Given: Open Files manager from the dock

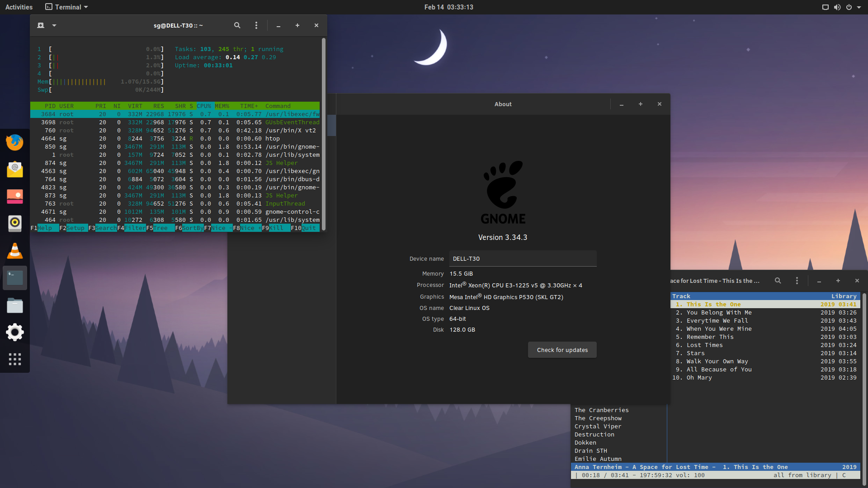Looking at the screenshot, I should point(14,306).
